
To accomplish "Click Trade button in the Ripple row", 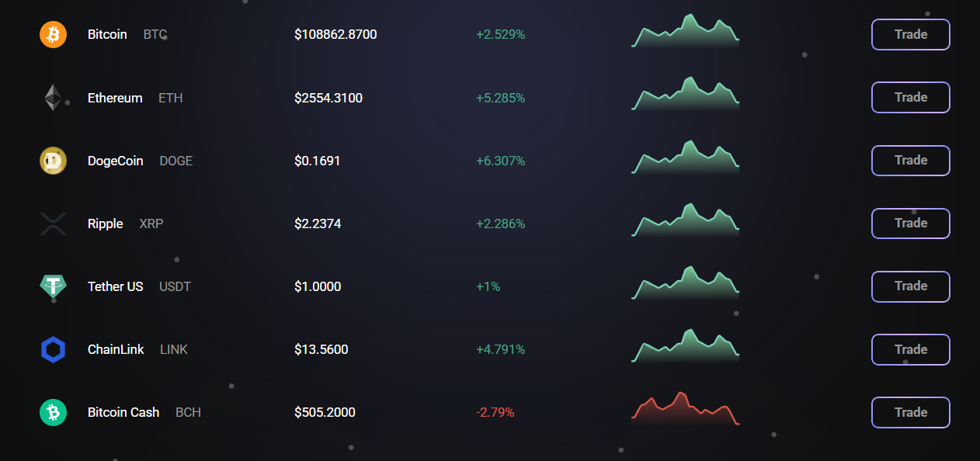I will pos(911,223).
